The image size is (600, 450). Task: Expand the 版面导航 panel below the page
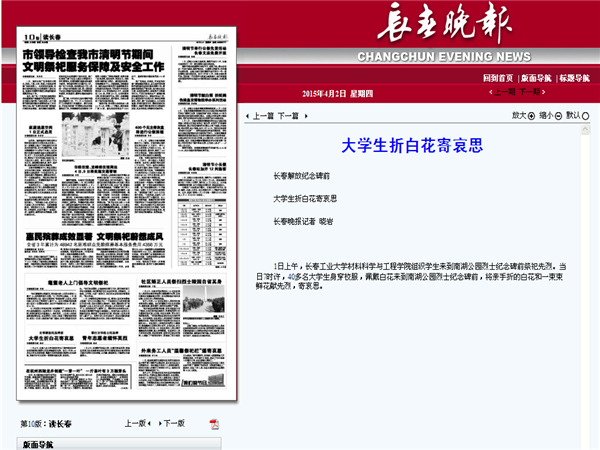40,443
